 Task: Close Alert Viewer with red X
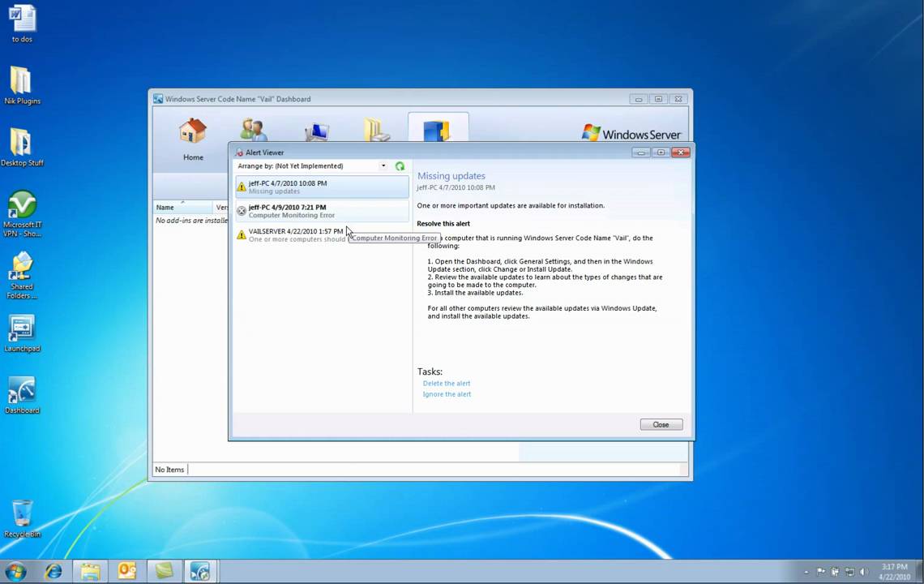(x=681, y=152)
